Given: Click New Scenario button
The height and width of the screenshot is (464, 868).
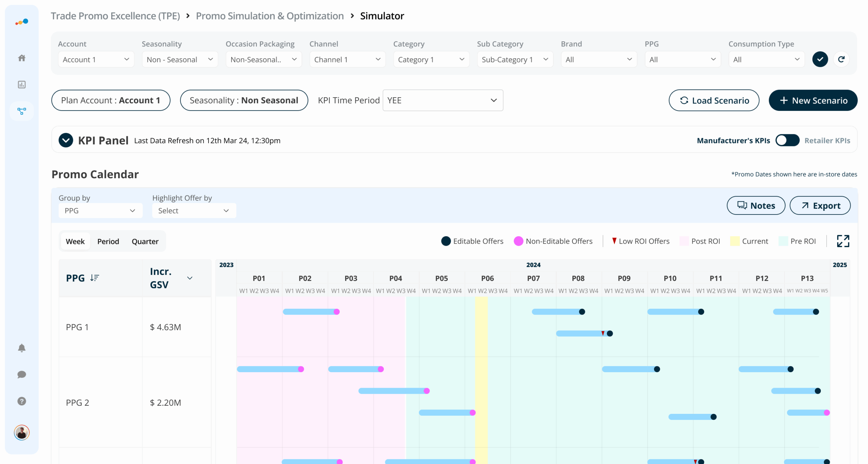Looking at the screenshot, I should click(813, 100).
